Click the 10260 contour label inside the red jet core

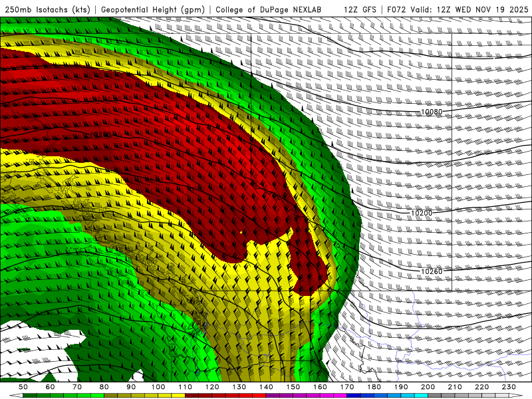(101, 135)
